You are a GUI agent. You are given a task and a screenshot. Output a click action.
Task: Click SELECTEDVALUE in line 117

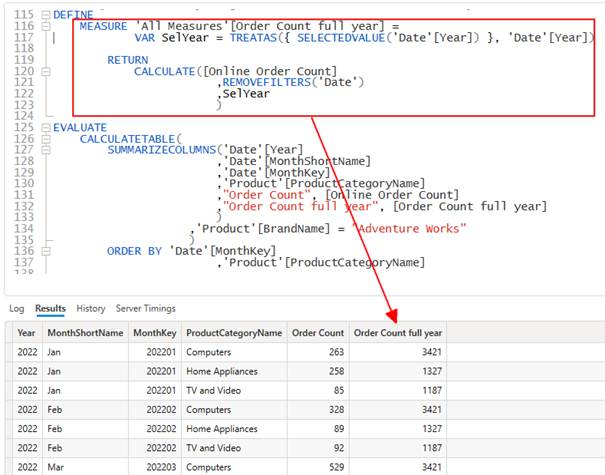341,38
